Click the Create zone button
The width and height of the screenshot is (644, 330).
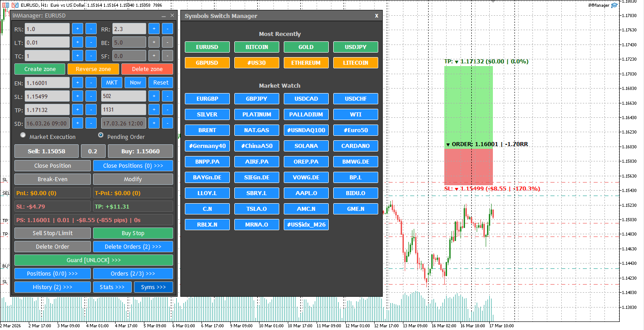tap(40, 69)
